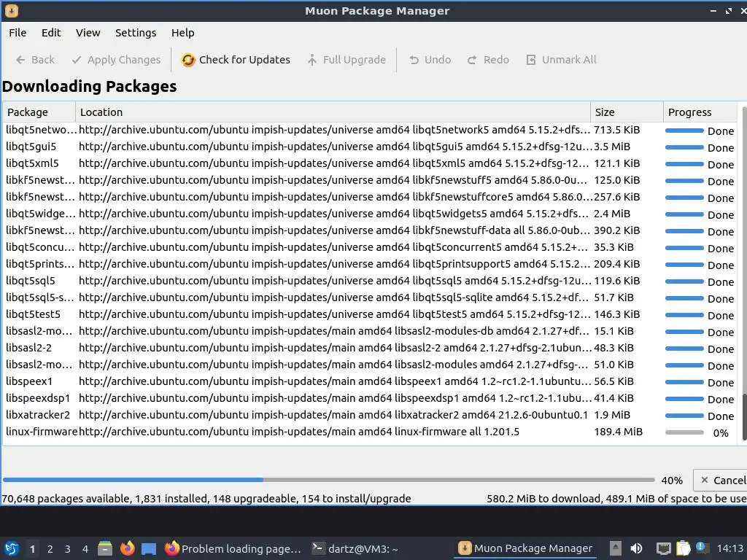Screen dimensions: 747x560
Task: Click the libqt5printsupport5 location URL
Action: [334, 264]
